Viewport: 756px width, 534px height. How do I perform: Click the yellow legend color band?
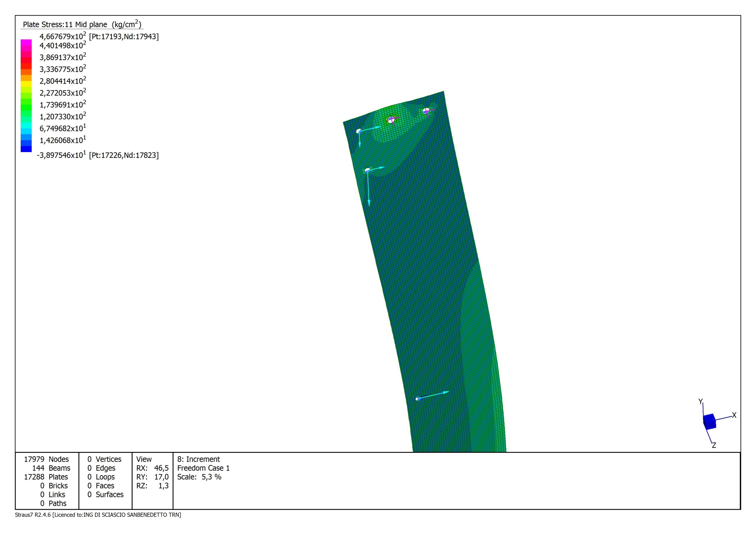coord(26,84)
